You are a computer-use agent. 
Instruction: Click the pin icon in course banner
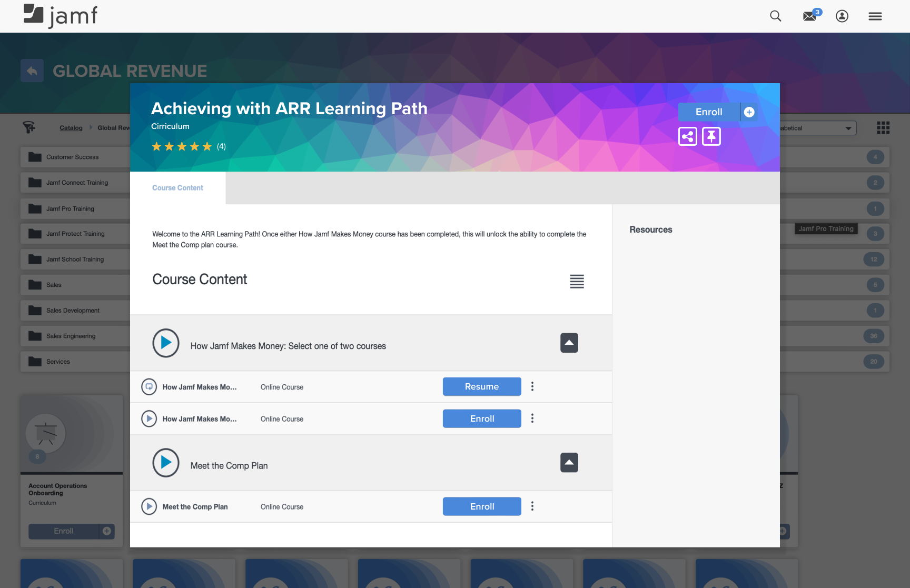(x=711, y=136)
